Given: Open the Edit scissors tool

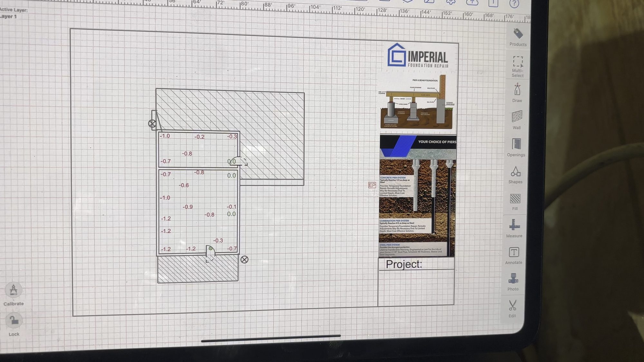Looking at the screenshot, I should (512, 309).
